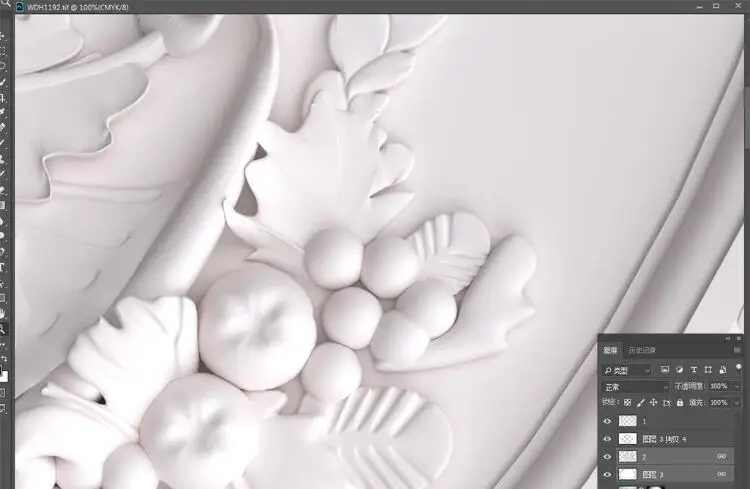750x489 pixels.
Task: Select the Eraser tool
Action: point(2,190)
